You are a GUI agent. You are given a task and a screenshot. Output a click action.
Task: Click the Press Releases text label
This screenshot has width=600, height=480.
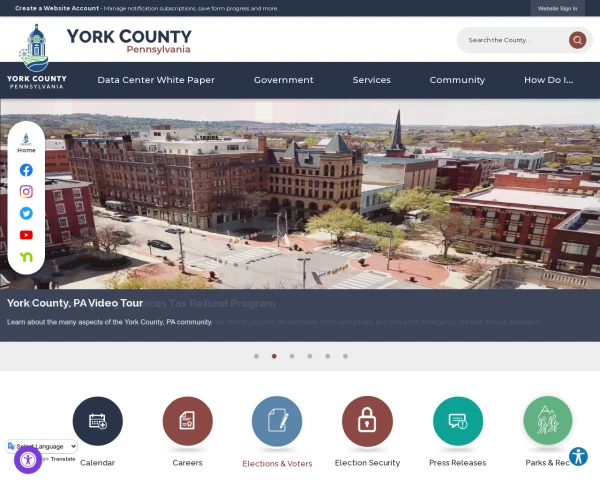(458, 463)
